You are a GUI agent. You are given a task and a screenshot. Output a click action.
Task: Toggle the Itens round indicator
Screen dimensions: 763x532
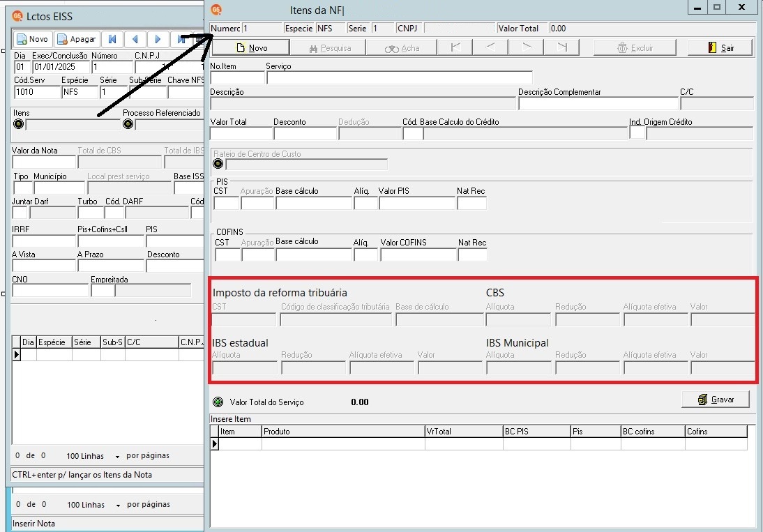pyautogui.click(x=19, y=124)
